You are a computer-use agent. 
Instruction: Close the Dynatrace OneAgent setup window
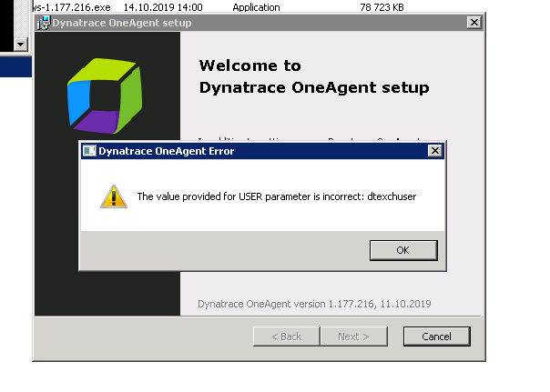(x=474, y=23)
